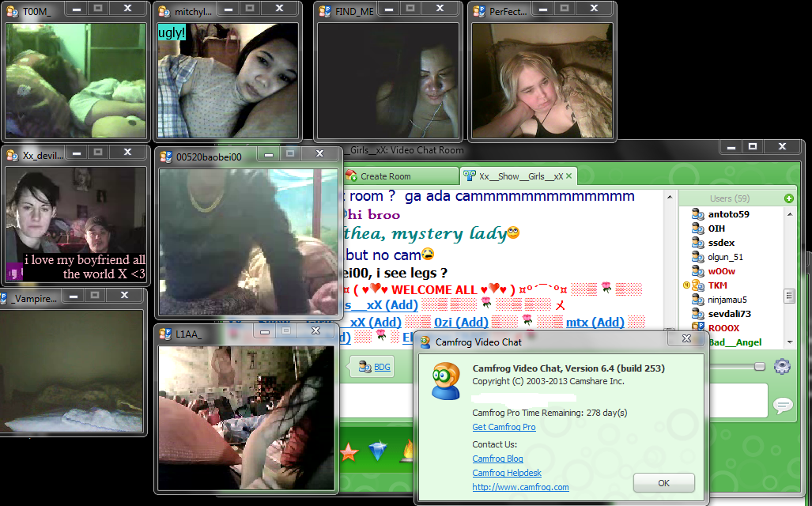Click the 00520baobei00 window title icon

click(x=166, y=157)
